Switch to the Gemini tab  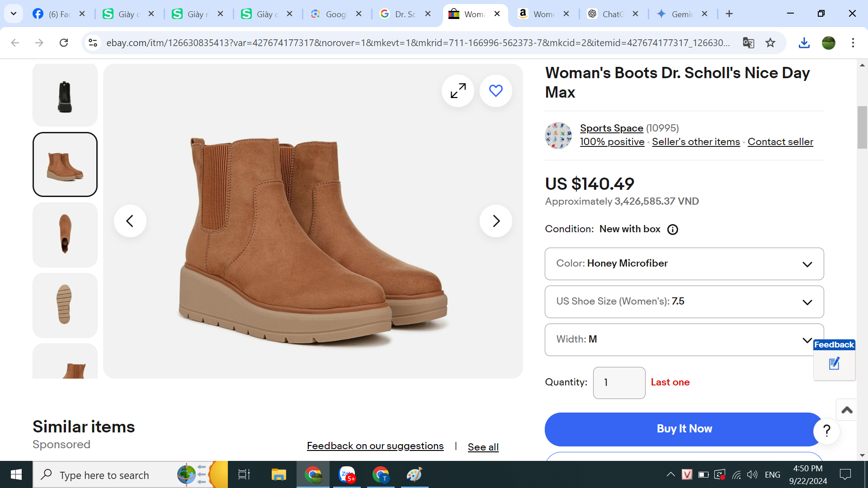pos(681,14)
